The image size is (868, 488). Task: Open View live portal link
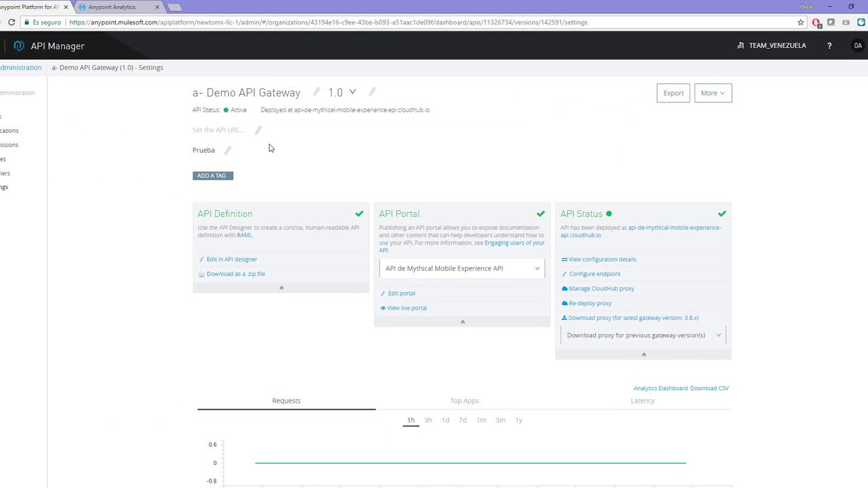407,308
